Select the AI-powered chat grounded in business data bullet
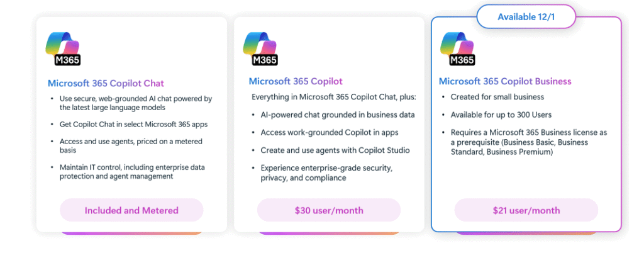This screenshot has width=644, height=265. pos(337,115)
